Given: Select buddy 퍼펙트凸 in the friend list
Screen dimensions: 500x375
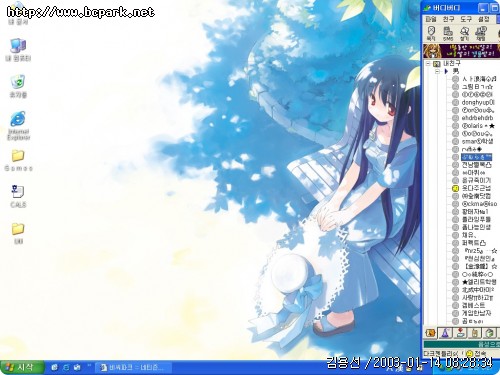Looking at the screenshot, I should [474, 243].
